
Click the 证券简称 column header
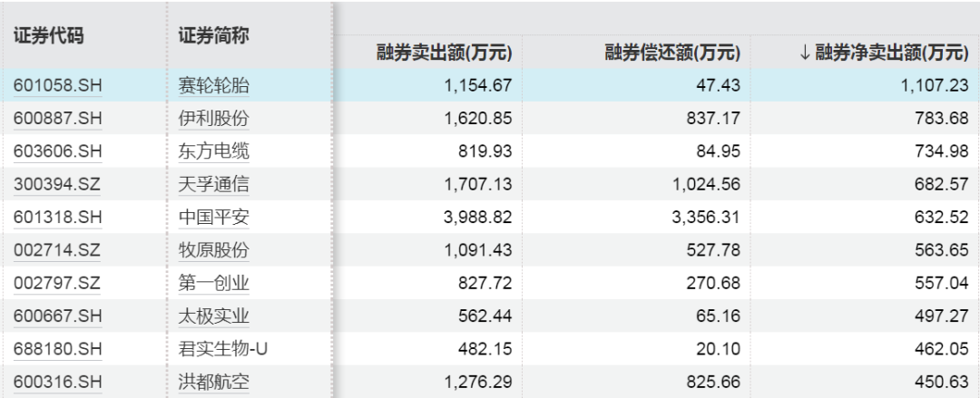pyautogui.click(x=214, y=37)
